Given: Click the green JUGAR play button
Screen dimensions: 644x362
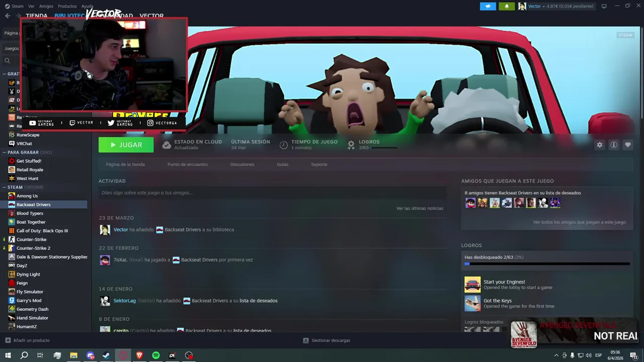Looking at the screenshot, I should coord(126,145).
